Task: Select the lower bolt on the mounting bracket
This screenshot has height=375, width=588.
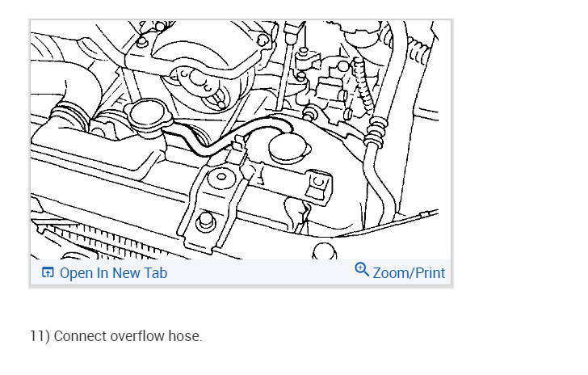Action: click(205, 221)
